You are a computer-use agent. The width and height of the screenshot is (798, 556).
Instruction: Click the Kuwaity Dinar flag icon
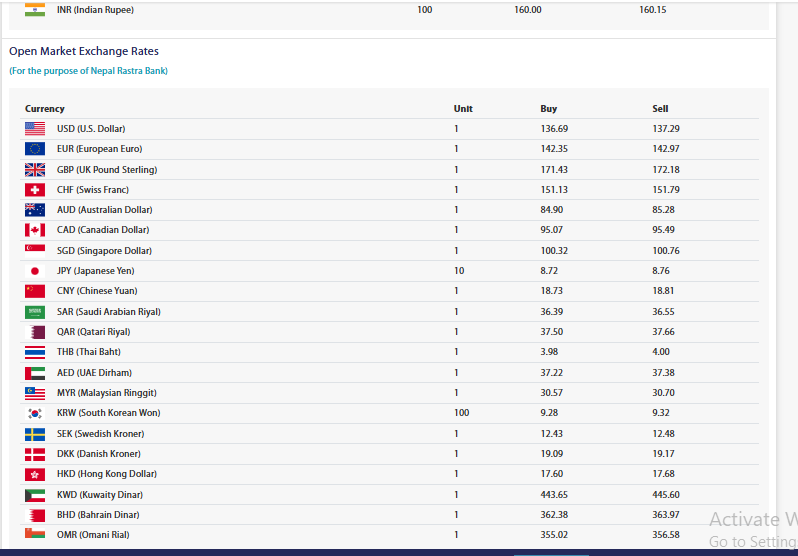coord(35,495)
